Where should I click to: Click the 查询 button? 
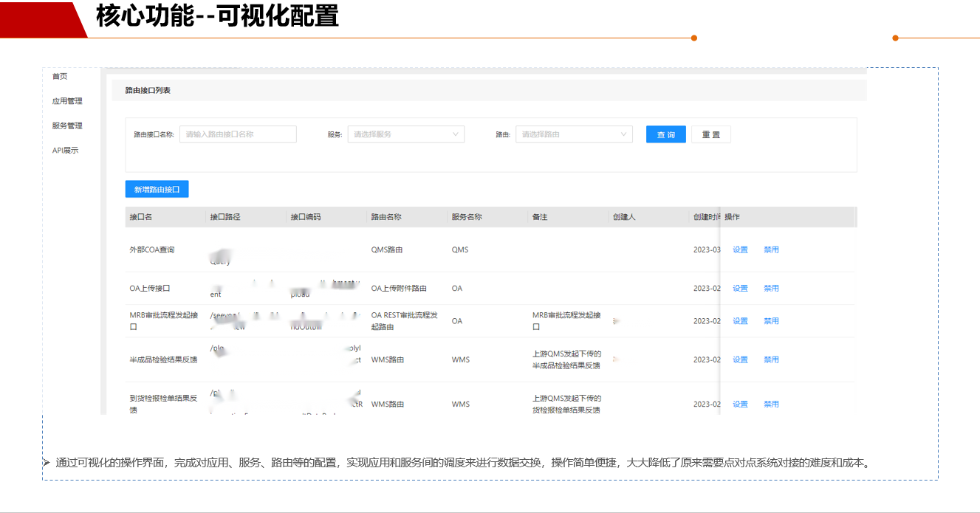tap(665, 134)
